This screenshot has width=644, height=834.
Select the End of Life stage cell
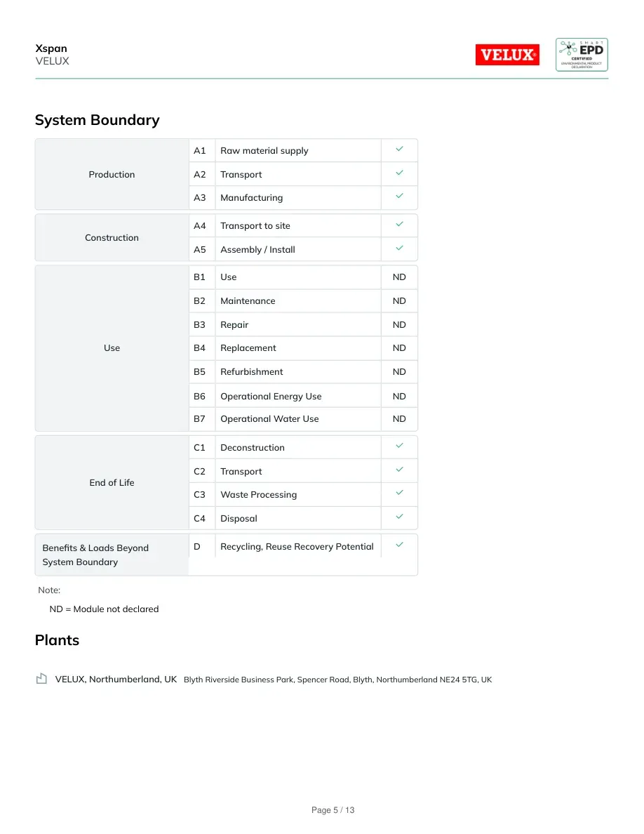(x=112, y=482)
